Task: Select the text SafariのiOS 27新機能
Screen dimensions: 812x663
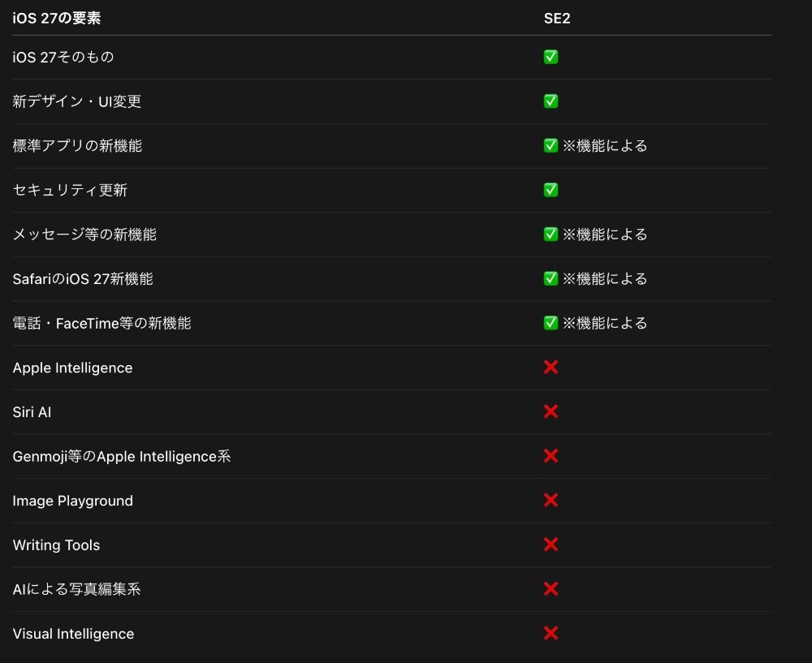Action: coord(83,278)
